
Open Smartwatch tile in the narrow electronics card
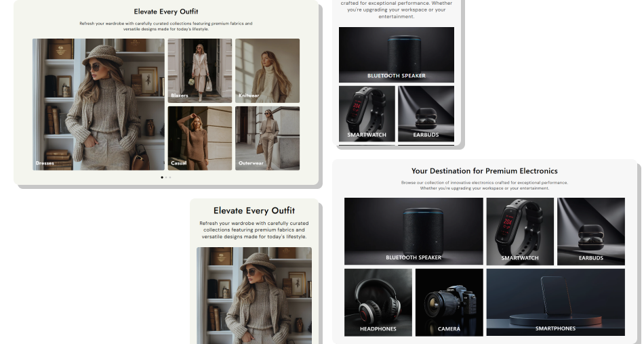tap(367, 114)
